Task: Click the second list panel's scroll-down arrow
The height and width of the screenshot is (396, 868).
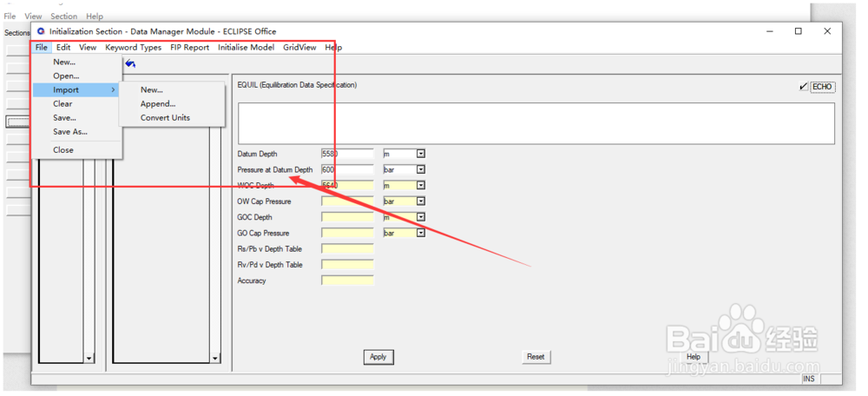Action: pyautogui.click(x=215, y=359)
